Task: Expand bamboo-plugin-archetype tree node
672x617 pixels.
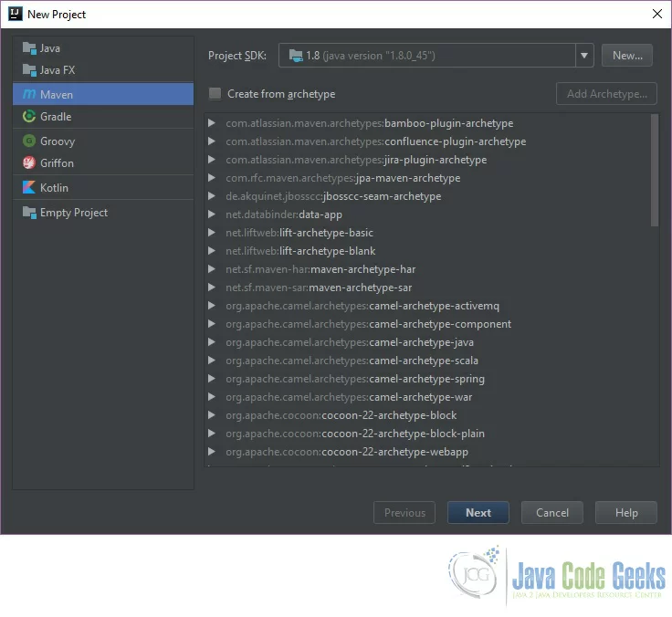Action: (212, 123)
